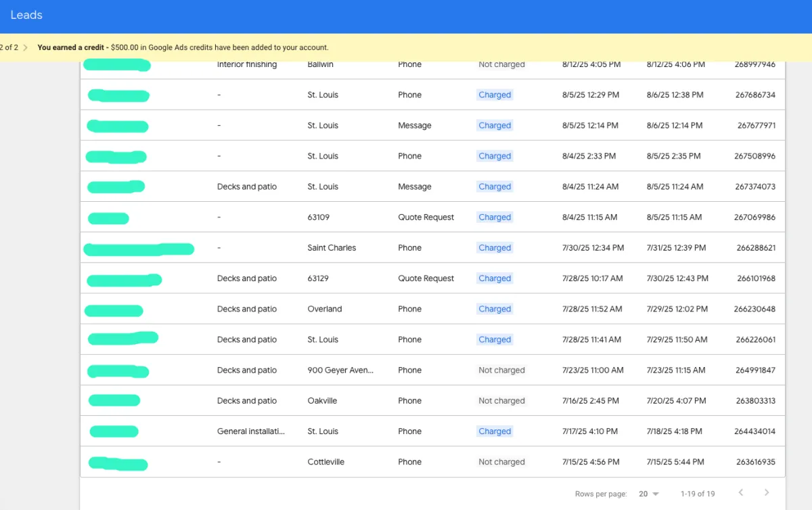The image size is (812, 510).
Task: Click Charged badge for the 63129 quote request
Action: pyautogui.click(x=495, y=278)
